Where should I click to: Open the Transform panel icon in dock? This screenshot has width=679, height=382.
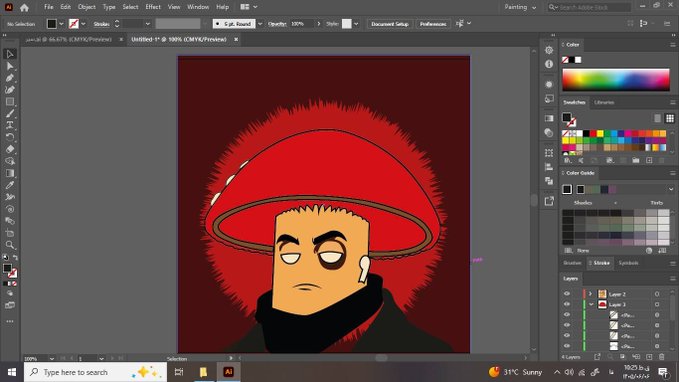pyautogui.click(x=549, y=153)
